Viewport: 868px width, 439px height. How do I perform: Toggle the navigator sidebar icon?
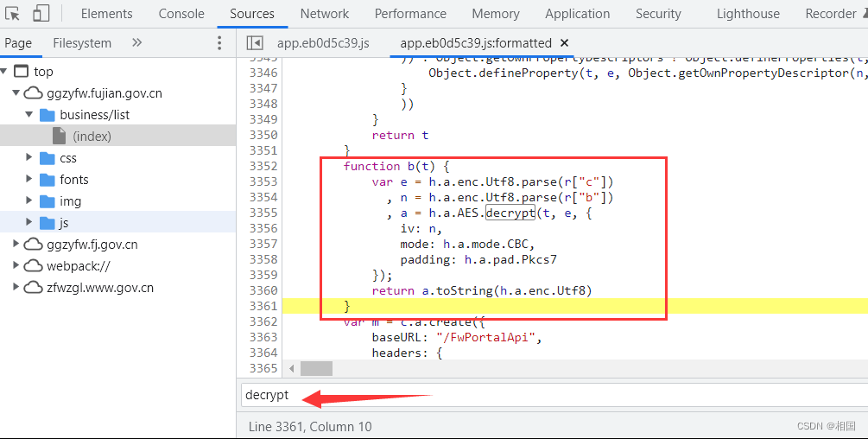[x=255, y=43]
